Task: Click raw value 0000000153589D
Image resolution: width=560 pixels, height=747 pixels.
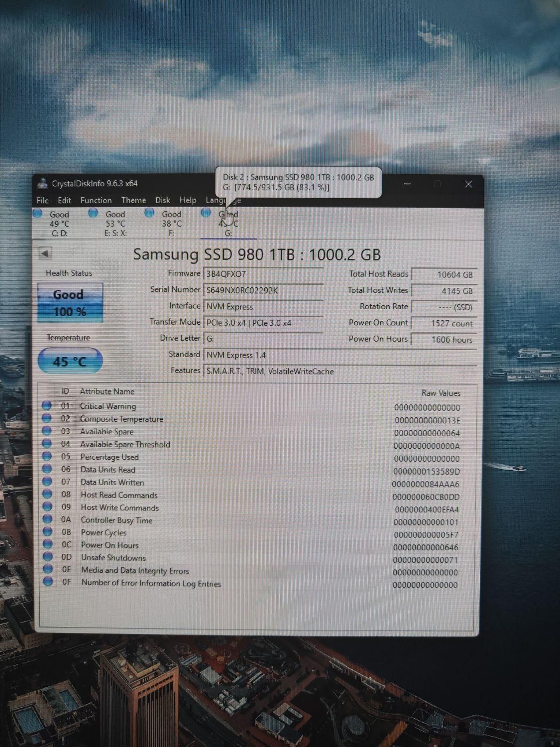Action: (x=427, y=472)
